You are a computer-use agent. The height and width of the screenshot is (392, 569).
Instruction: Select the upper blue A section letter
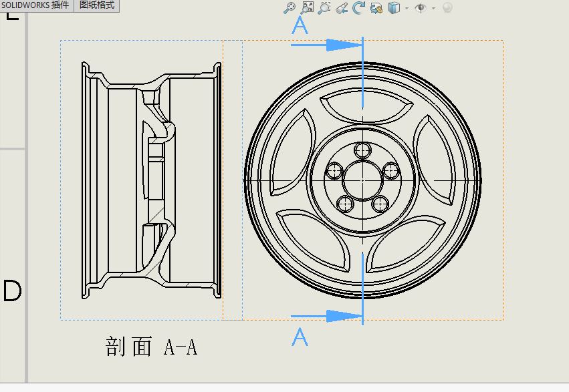(300, 26)
